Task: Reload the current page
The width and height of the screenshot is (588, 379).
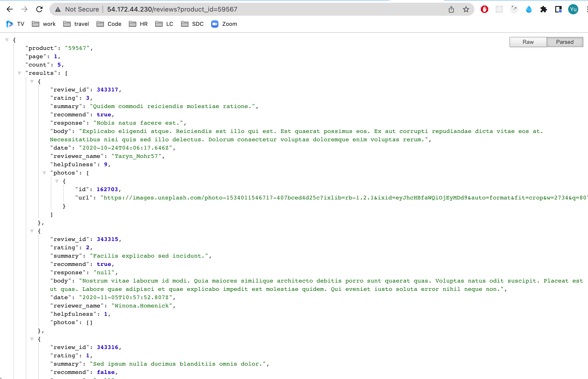Action: click(39, 9)
